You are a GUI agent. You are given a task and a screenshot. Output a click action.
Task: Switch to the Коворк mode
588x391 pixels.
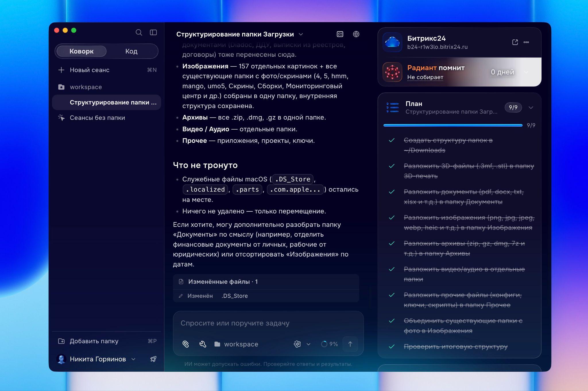click(x=82, y=51)
